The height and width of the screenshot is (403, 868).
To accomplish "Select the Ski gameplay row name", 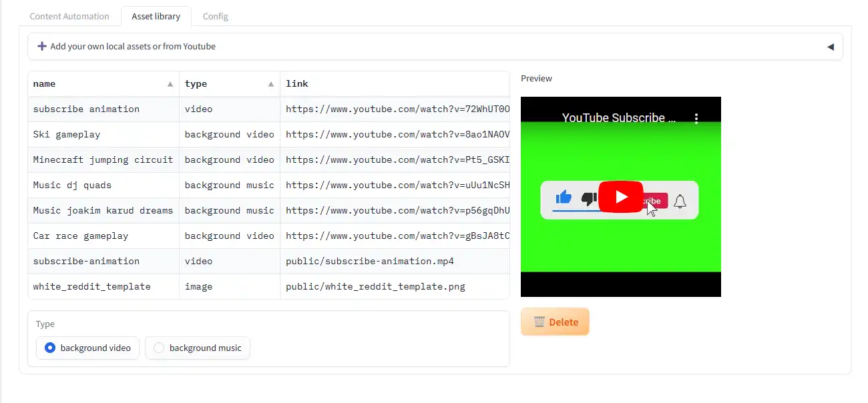I will (103, 135).
